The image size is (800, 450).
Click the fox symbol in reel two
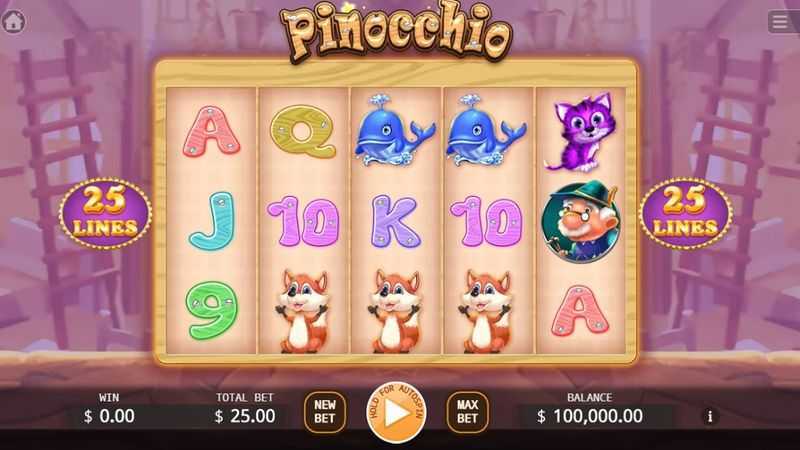[303, 311]
